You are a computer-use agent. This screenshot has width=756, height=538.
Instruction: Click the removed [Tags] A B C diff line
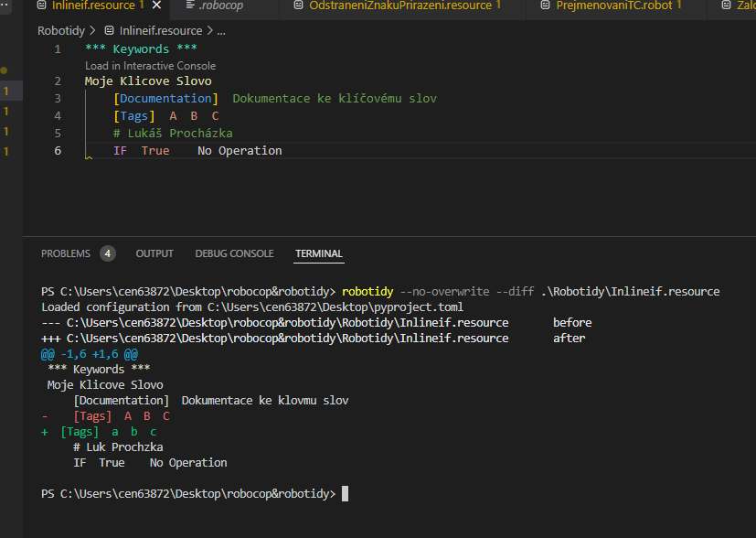tap(106, 416)
